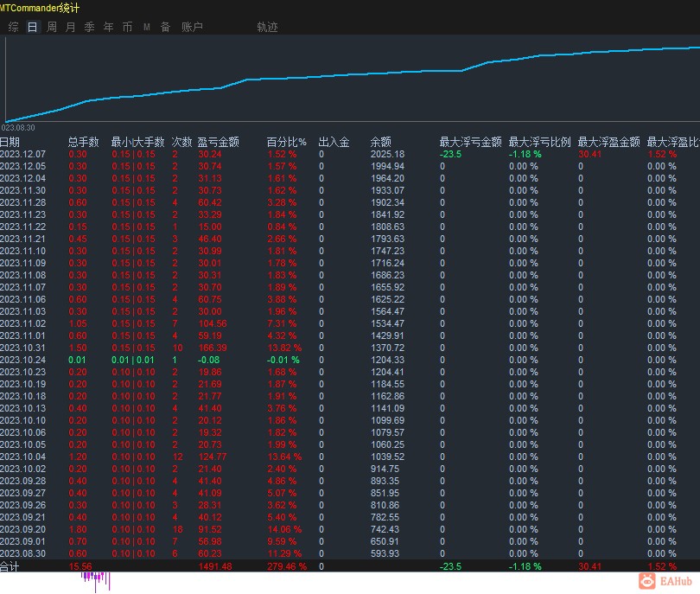700x594 pixels.
Task: Open the 账户 account tab
Action: click(x=192, y=28)
